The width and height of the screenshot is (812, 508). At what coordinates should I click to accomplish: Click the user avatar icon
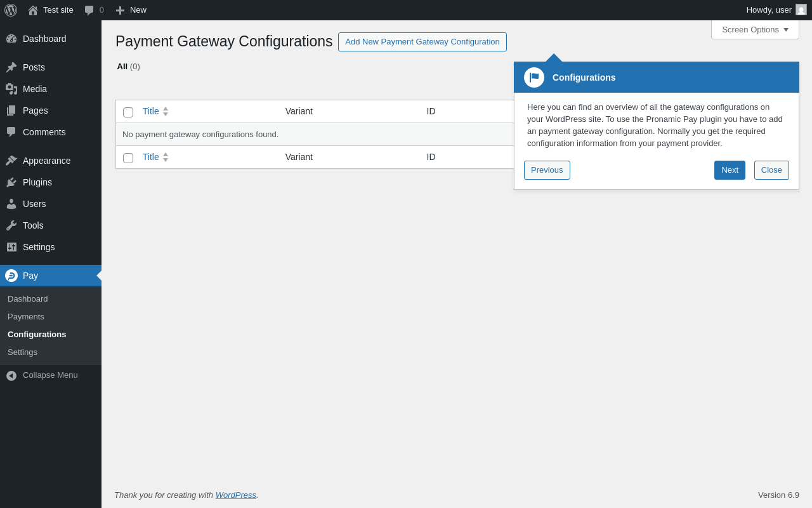(801, 10)
